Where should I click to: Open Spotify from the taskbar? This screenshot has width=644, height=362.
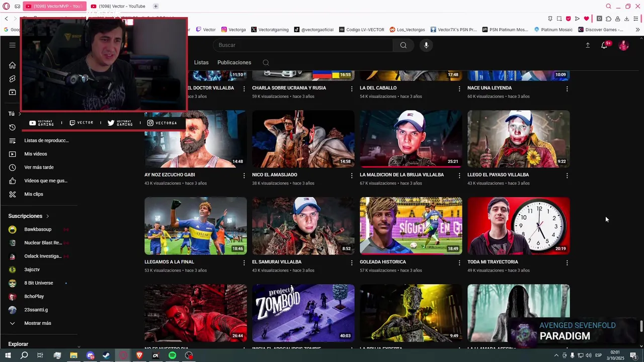pos(172,355)
